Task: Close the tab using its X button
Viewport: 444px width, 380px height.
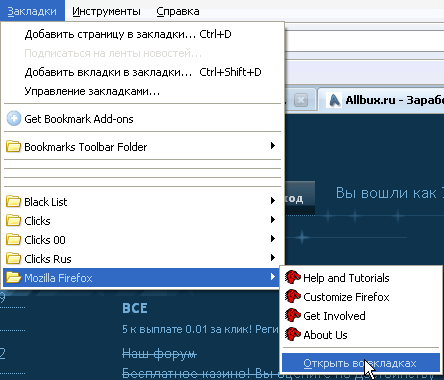Action: point(301,100)
